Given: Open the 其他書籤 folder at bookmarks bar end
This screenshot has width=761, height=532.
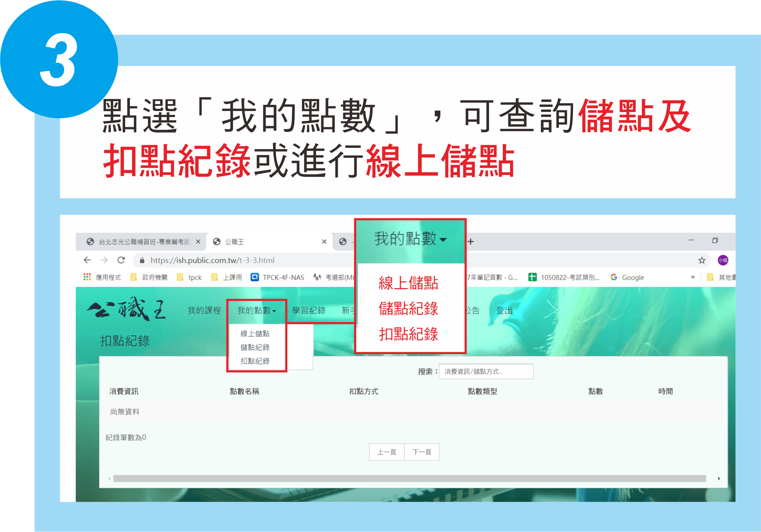Looking at the screenshot, I should coord(721,277).
